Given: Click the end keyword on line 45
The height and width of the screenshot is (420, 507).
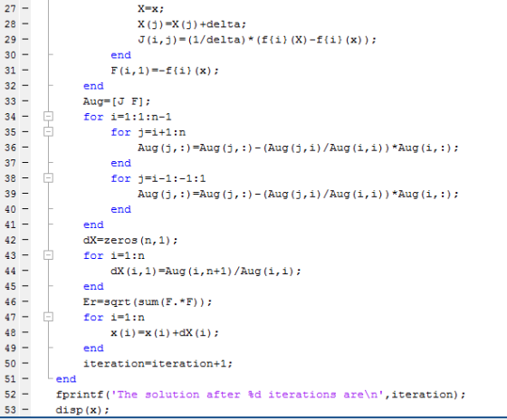Looking at the screenshot, I should coord(93,287).
